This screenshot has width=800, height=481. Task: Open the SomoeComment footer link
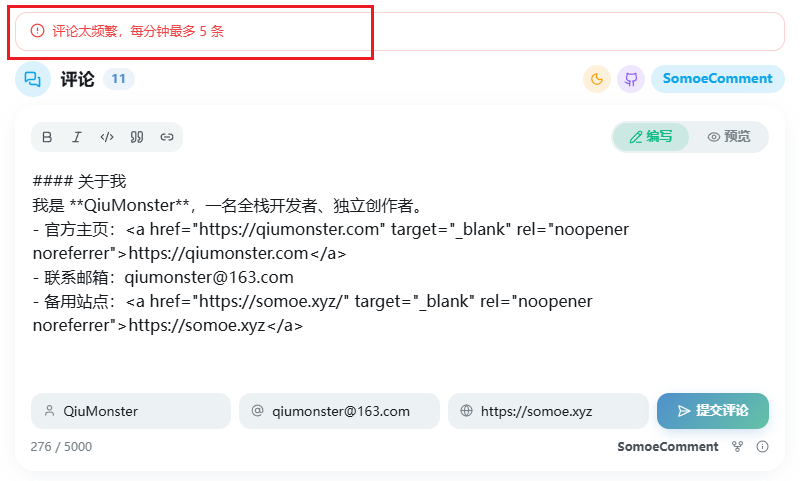tap(667, 447)
